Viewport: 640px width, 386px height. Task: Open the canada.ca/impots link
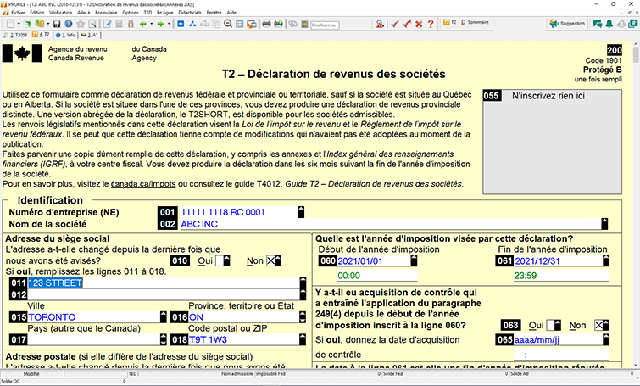point(143,184)
